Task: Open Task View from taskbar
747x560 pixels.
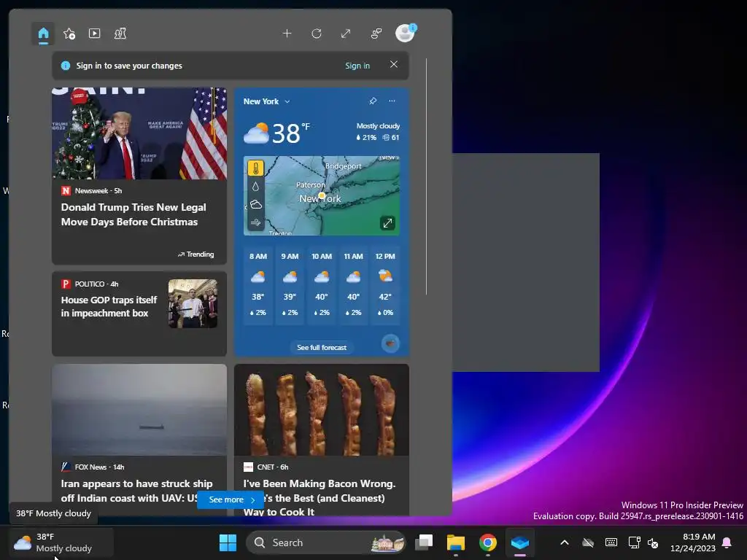Action: (424, 542)
